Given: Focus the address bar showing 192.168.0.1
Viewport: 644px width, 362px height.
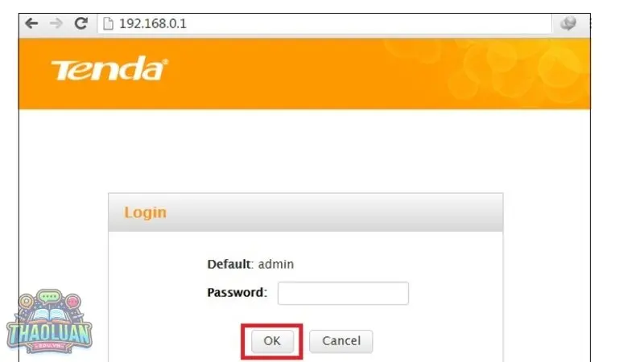Looking at the screenshot, I should (324, 24).
